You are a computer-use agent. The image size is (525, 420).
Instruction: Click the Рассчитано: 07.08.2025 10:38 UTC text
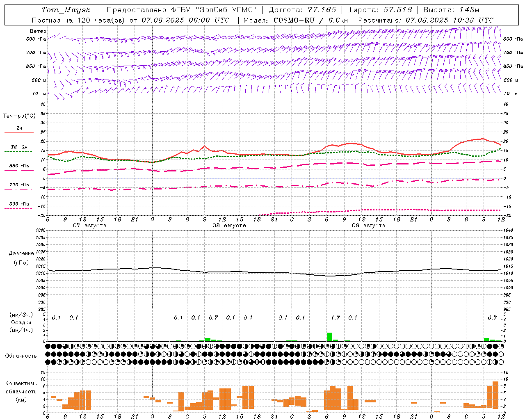(x=426, y=20)
